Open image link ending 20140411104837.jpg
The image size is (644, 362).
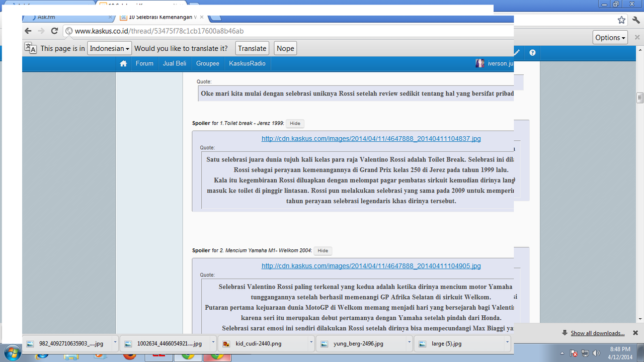(x=371, y=139)
